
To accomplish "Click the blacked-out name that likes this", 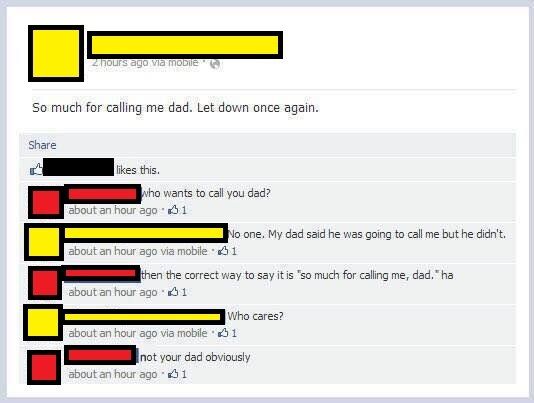I will (x=78, y=167).
